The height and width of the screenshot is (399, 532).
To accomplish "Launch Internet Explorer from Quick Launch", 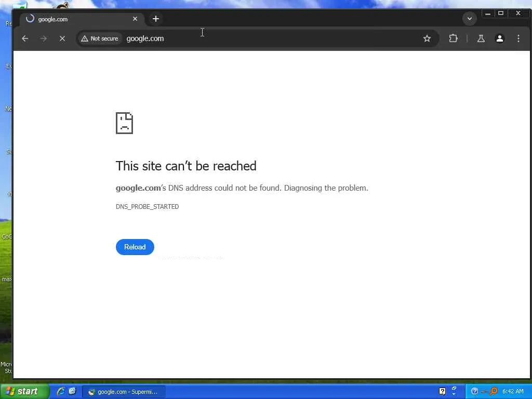I will click(61, 392).
